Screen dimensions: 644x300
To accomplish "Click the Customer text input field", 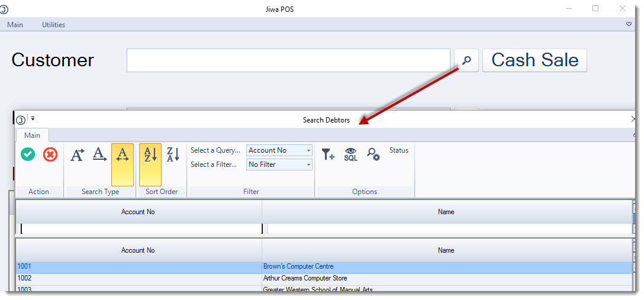I will click(288, 60).
